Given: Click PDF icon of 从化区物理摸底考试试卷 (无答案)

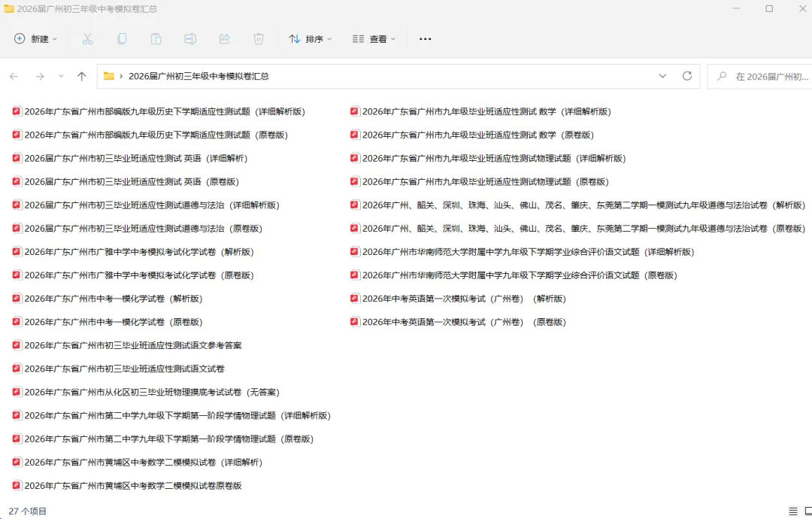Looking at the screenshot, I should (x=17, y=392).
